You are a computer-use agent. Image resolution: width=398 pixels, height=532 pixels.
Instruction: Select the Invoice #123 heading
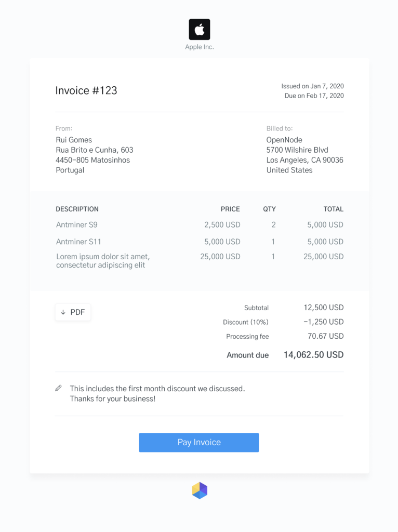[86, 90]
